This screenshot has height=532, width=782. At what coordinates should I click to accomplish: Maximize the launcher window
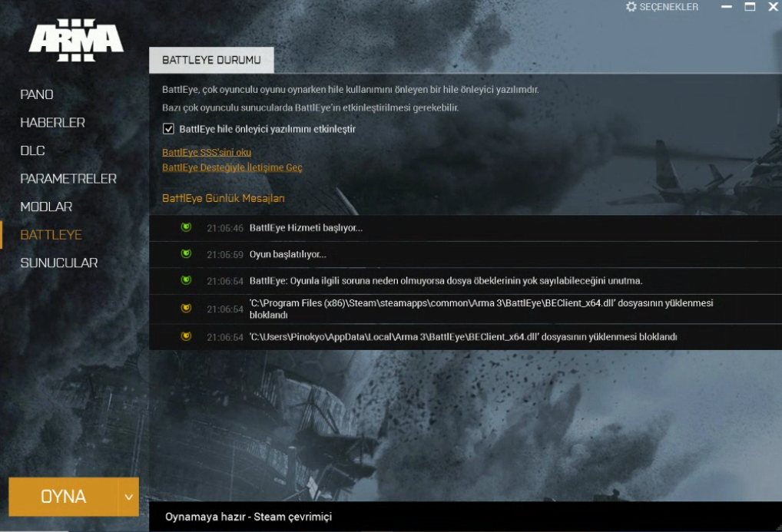click(750, 6)
